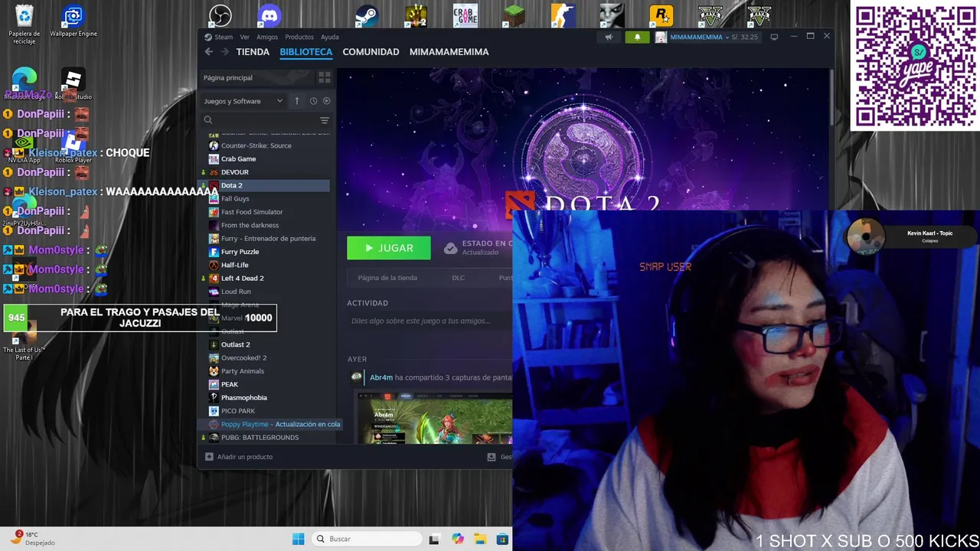Click the activity message input field
Image resolution: width=980 pixels, height=551 pixels.
pos(429,321)
